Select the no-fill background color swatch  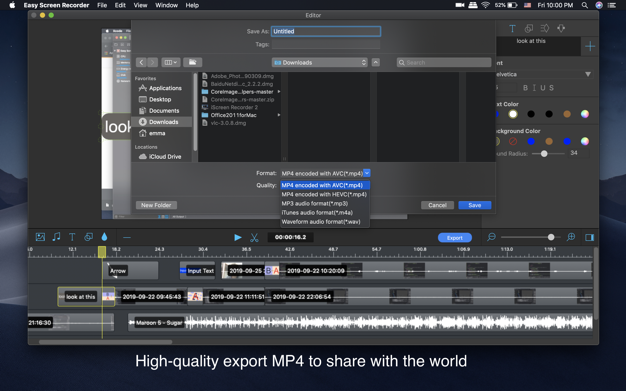(x=513, y=141)
